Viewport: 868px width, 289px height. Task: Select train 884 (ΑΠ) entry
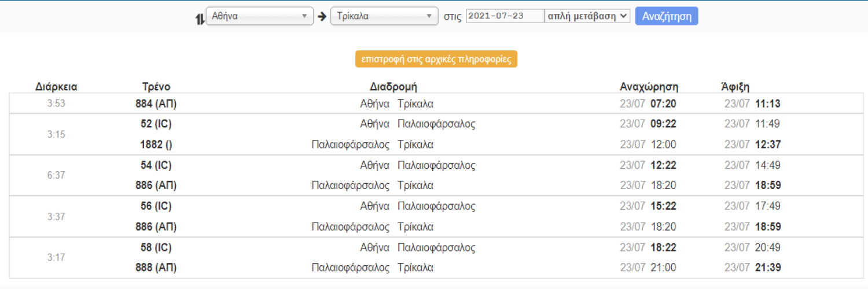click(156, 104)
